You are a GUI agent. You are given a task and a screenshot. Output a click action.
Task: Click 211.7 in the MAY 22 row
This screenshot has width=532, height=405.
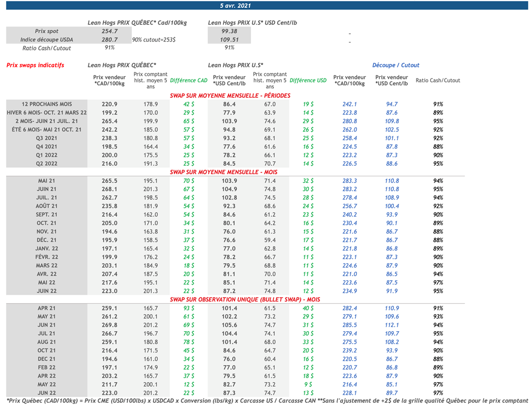pyautogui.click(x=109, y=384)
